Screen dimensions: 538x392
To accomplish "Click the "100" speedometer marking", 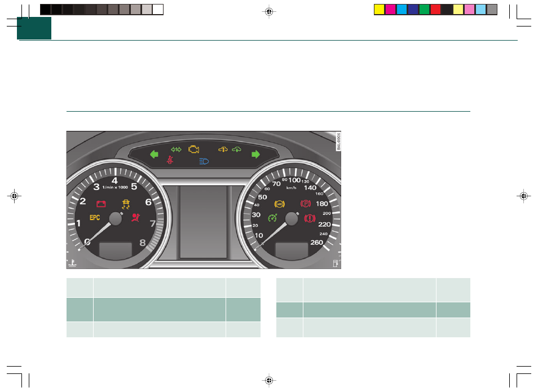I will [x=294, y=180].
